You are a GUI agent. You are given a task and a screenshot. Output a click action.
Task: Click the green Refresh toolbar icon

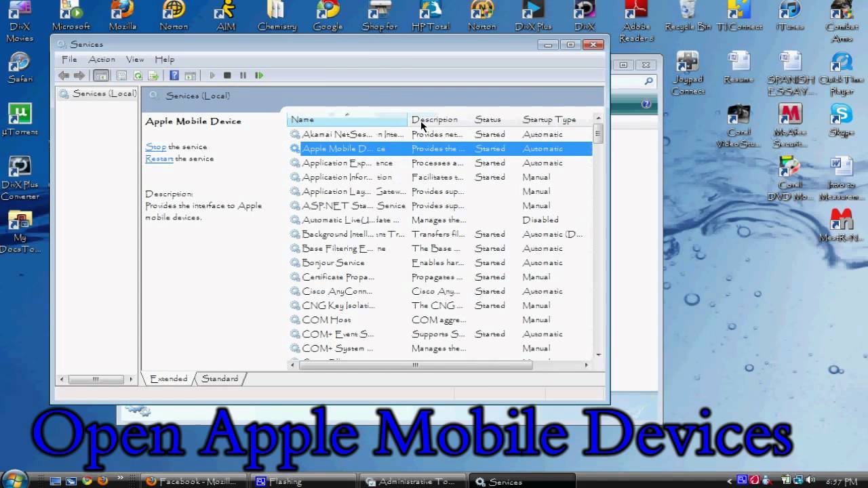138,75
